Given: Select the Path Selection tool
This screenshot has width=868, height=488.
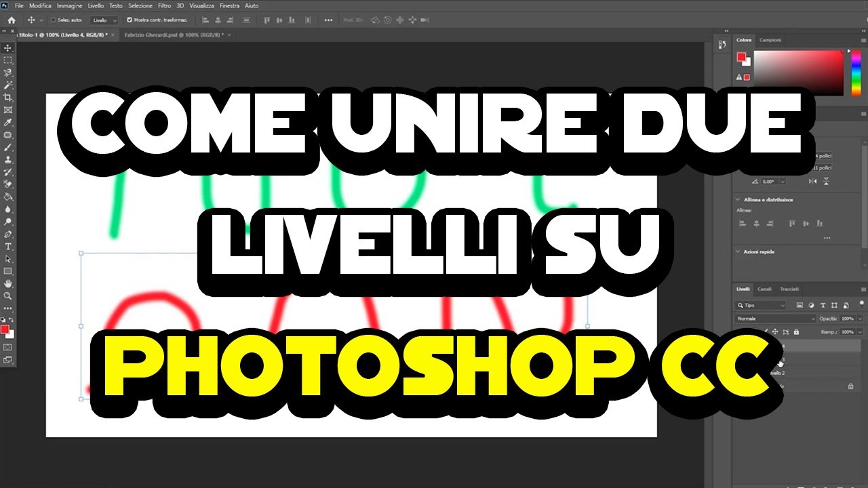Looking at the screenshot, I should (x=8, y=259).
